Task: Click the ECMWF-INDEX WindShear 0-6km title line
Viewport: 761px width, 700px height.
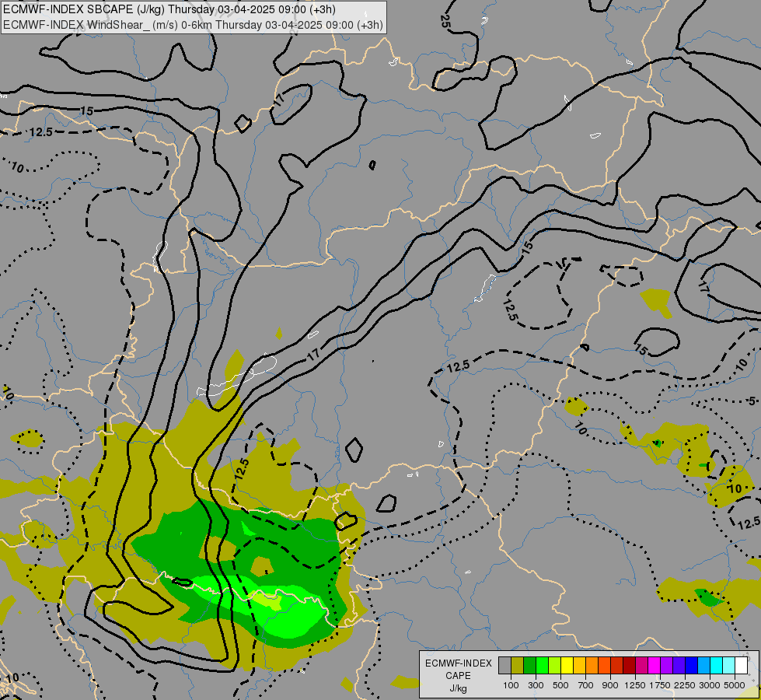Action: (x=193, y=25)
